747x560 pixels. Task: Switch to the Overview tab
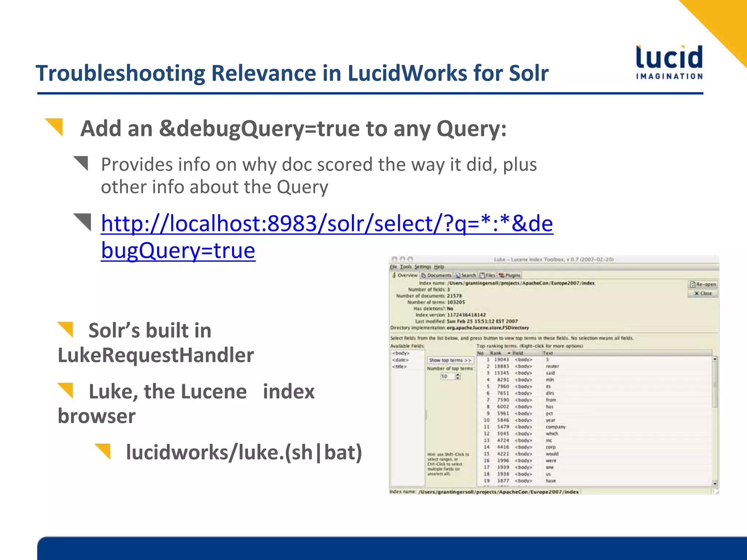pyautogui.click(x=405, y=275)
